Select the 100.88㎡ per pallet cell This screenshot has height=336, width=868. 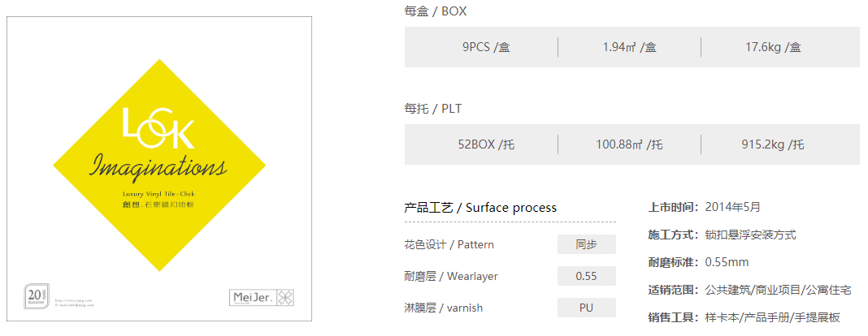point(629,144)
